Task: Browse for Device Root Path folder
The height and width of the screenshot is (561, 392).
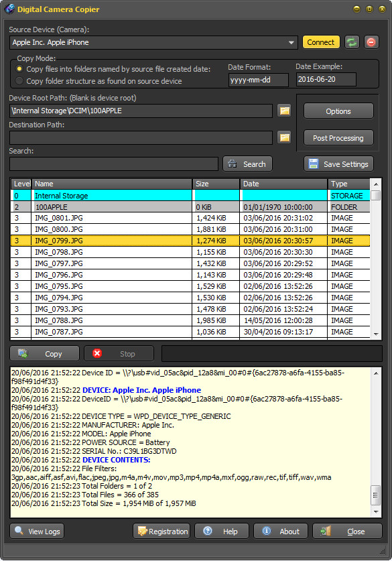Action: coord(284,111)
